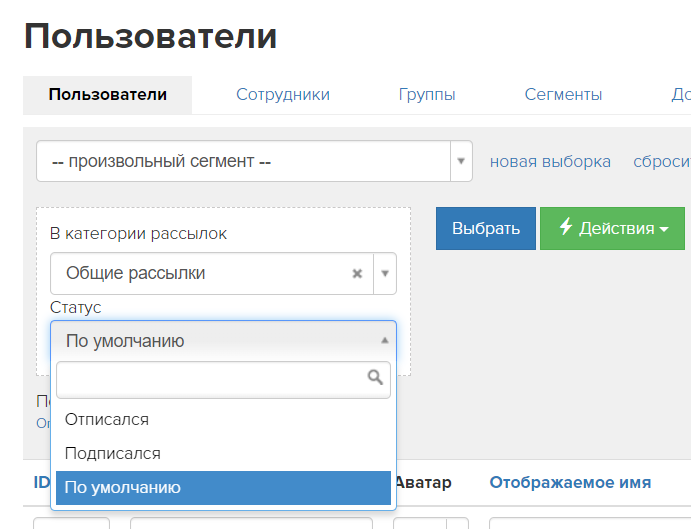Screen dimensions: 691x529
Task: Sort by the ID column header
Action: click(42, 482)
